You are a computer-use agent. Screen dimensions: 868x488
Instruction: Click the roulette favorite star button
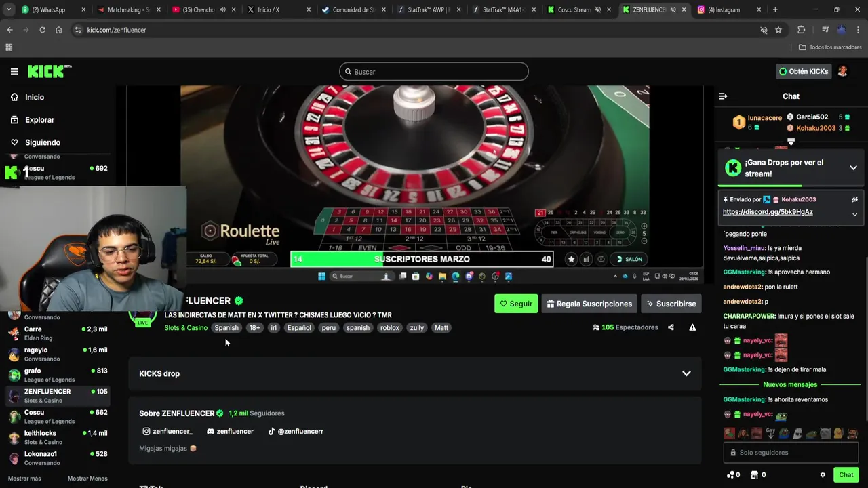tap(571, 259)
